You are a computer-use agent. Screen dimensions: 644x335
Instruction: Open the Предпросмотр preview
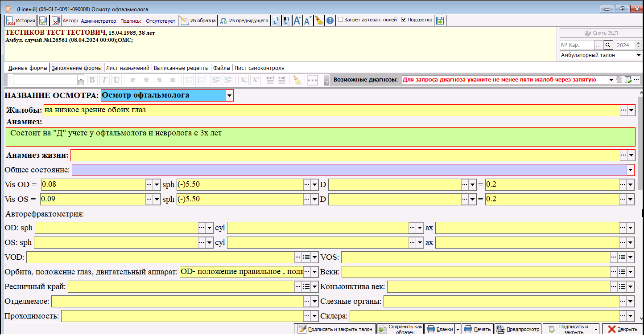tap(518, 329)
